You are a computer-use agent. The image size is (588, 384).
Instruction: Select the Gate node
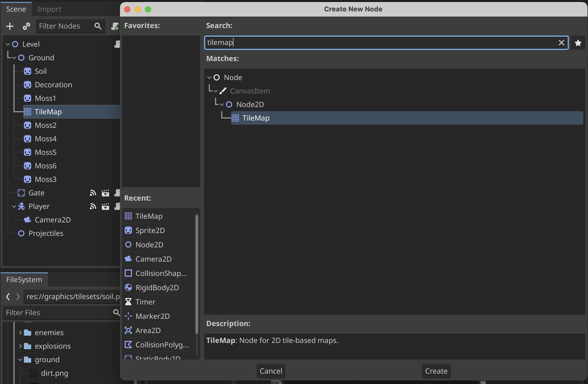click(36, 193)
